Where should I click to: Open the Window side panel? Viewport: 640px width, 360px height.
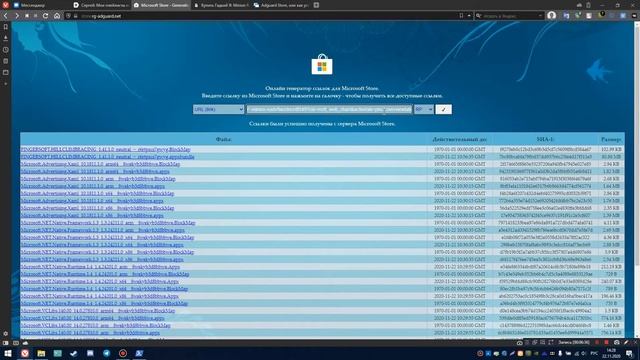tap(6, 73)
